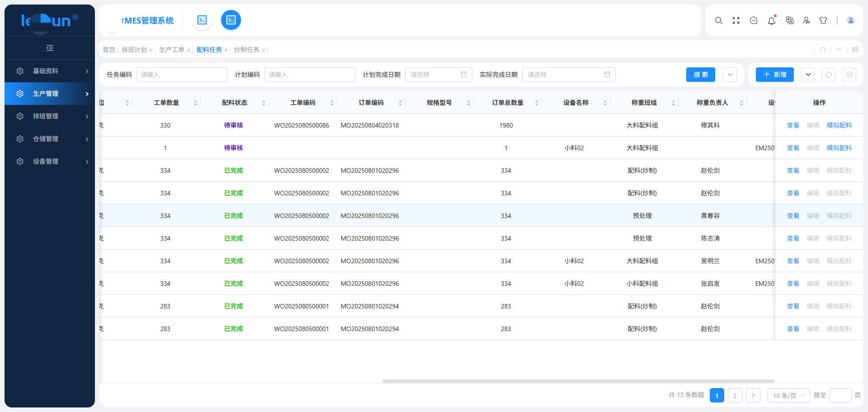Click 模拟配料 for the quantity 1 row
The width and height of the screenshot is (868, 412).
pyautogui.click(x=839, y=148)
